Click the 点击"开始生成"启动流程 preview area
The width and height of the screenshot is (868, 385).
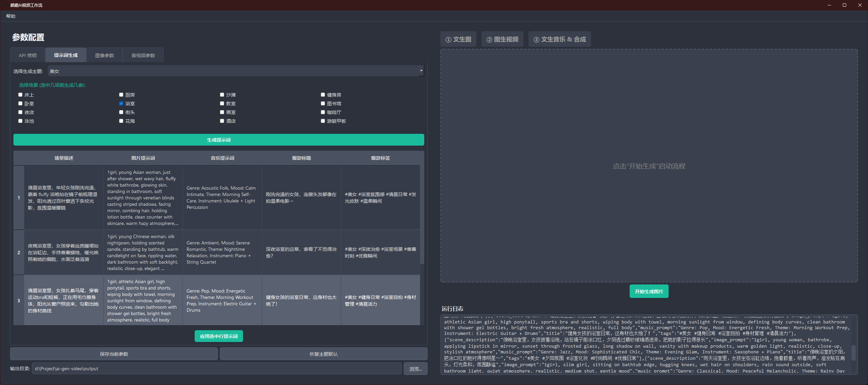click(649, 166)
